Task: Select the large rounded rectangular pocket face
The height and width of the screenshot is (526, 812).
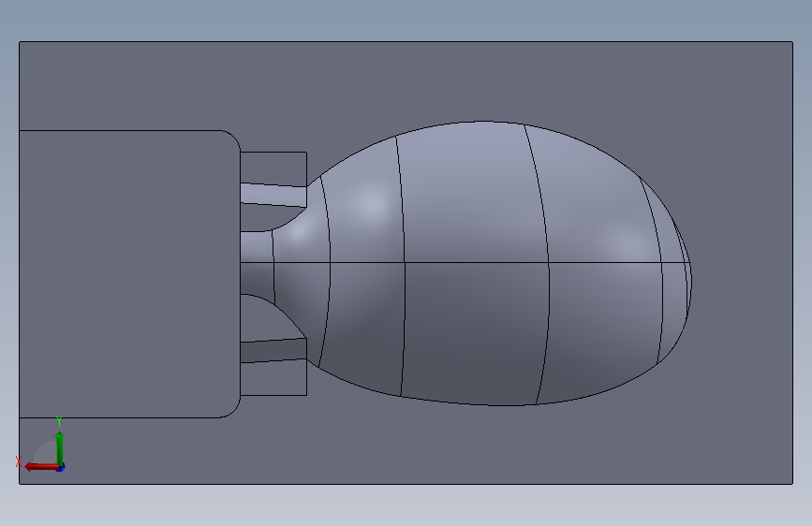Action: pyautogui.click(x=129, y=274)
